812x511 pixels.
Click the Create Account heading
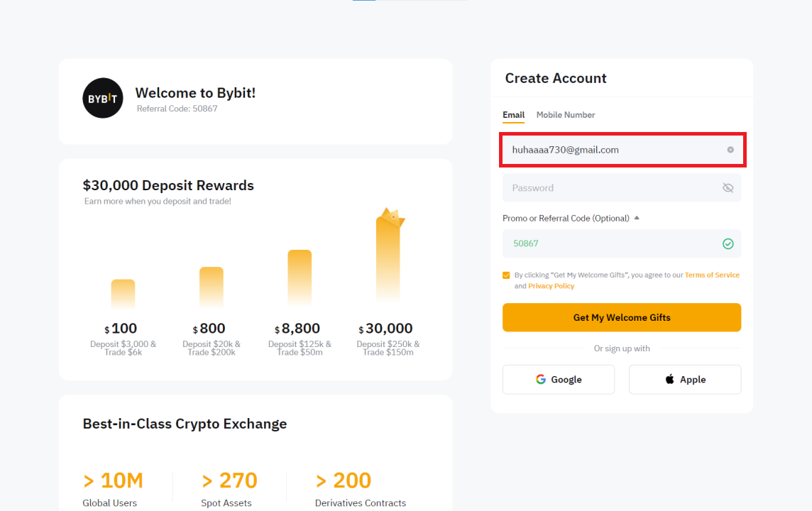(x=556, y=78)
